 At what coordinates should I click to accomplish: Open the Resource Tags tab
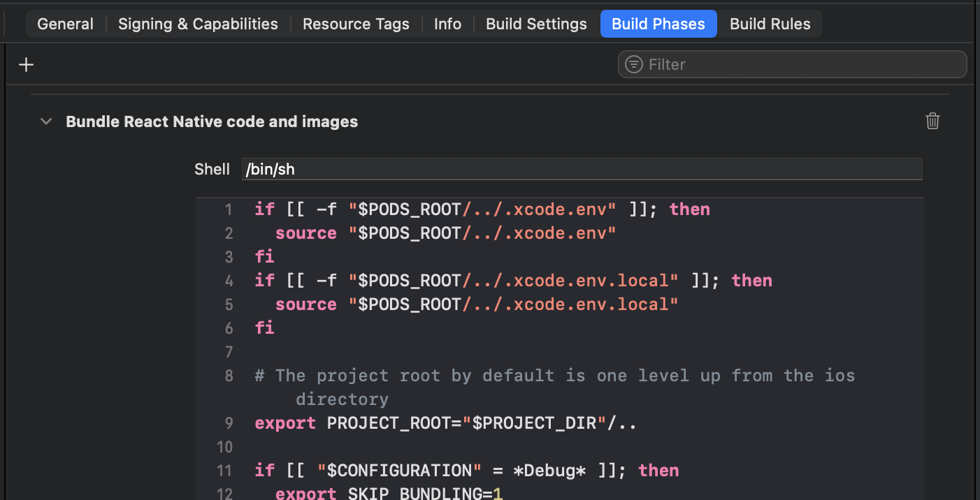(356, 23)
